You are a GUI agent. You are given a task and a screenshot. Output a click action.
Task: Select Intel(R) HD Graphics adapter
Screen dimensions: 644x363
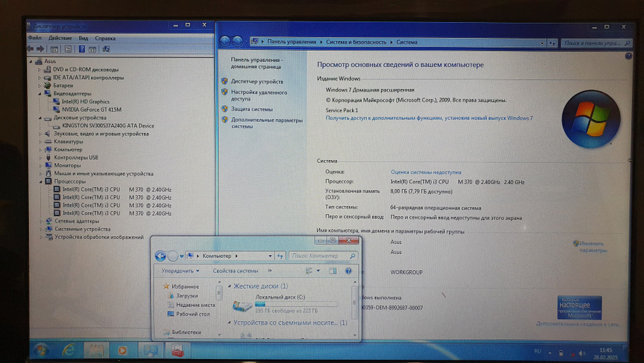[86, 101]
